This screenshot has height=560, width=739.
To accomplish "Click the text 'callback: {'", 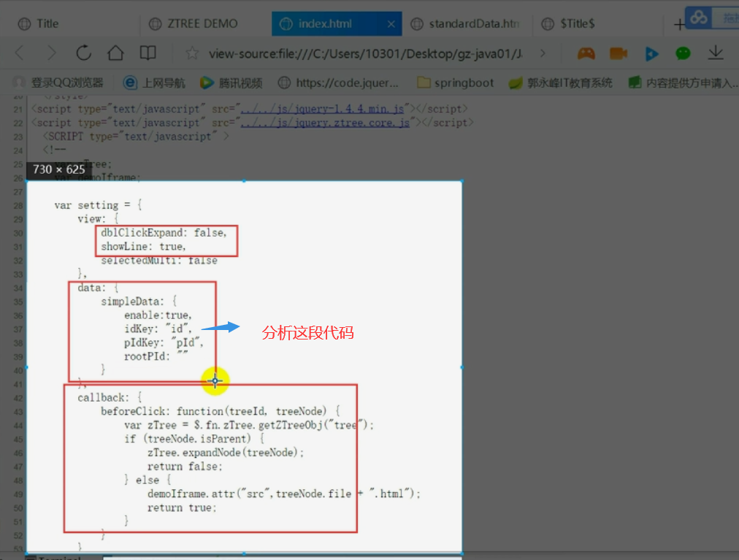I will (x=110, y=398).
